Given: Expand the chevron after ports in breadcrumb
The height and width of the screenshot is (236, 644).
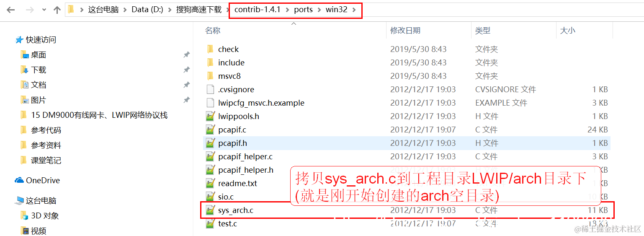Looking at the screenshot, I should pyautogui.click(x=319, y=10).
